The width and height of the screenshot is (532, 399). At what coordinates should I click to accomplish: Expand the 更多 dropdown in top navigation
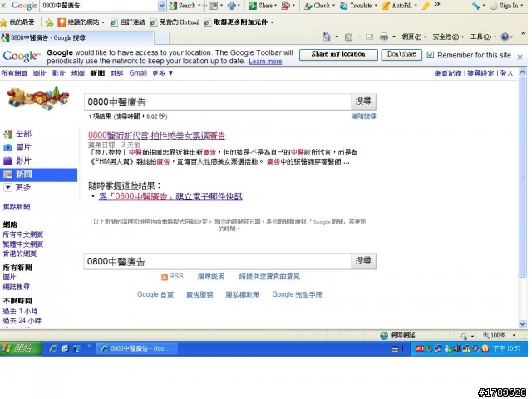(162, 73)
